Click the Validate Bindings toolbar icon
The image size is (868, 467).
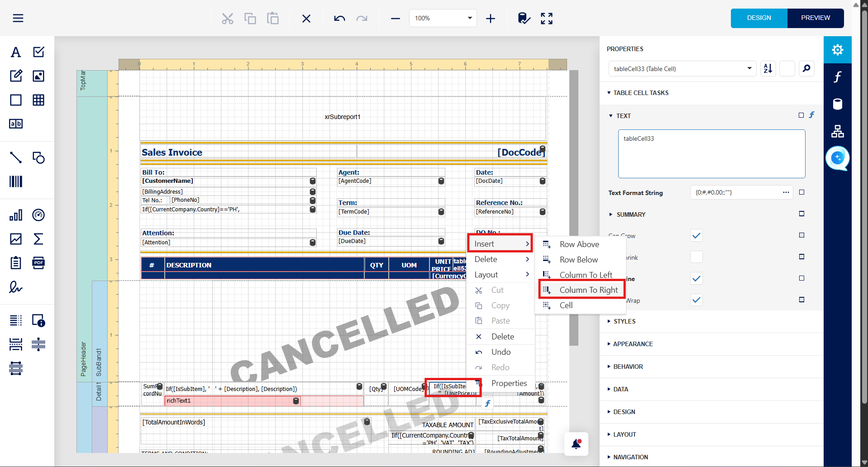tap(524, 19)
